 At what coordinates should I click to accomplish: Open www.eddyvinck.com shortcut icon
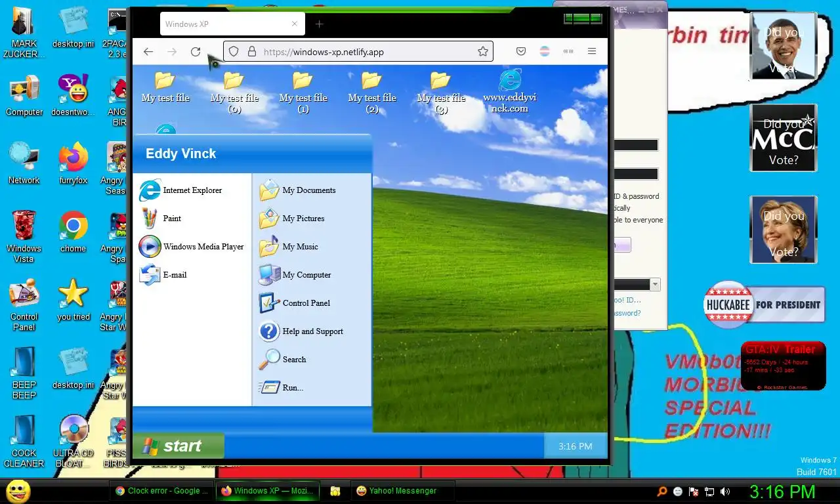510,91
